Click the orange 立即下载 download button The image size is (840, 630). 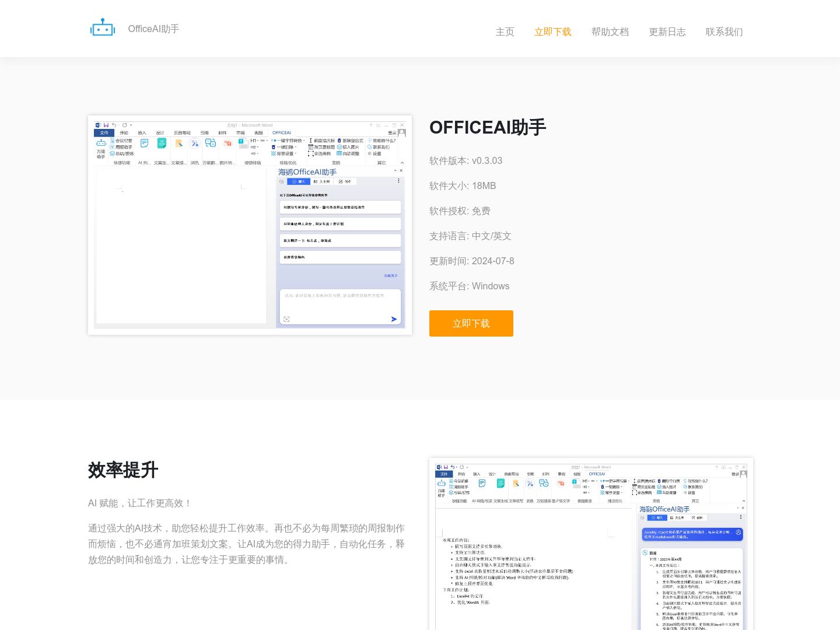pos(471,323)
